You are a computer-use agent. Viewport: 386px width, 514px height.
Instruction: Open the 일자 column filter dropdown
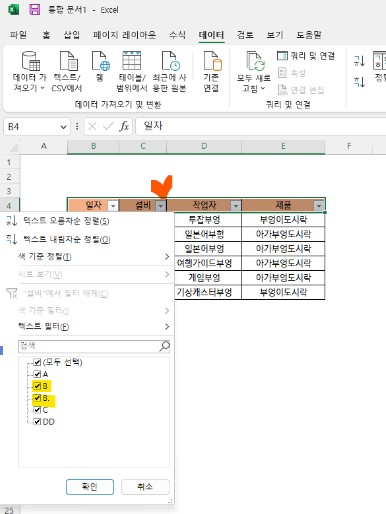[x=113, y=206]
